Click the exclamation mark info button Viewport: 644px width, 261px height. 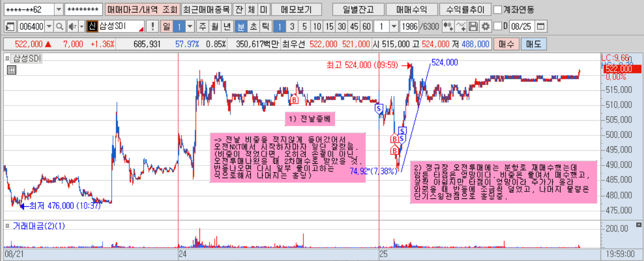click(152, 26)
